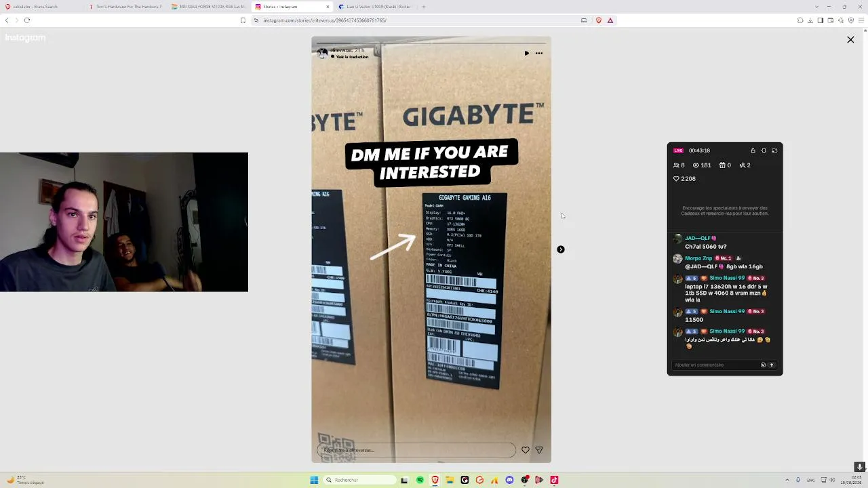Open the story poster's profile picture
868x488 pixels.
(322, 53)
